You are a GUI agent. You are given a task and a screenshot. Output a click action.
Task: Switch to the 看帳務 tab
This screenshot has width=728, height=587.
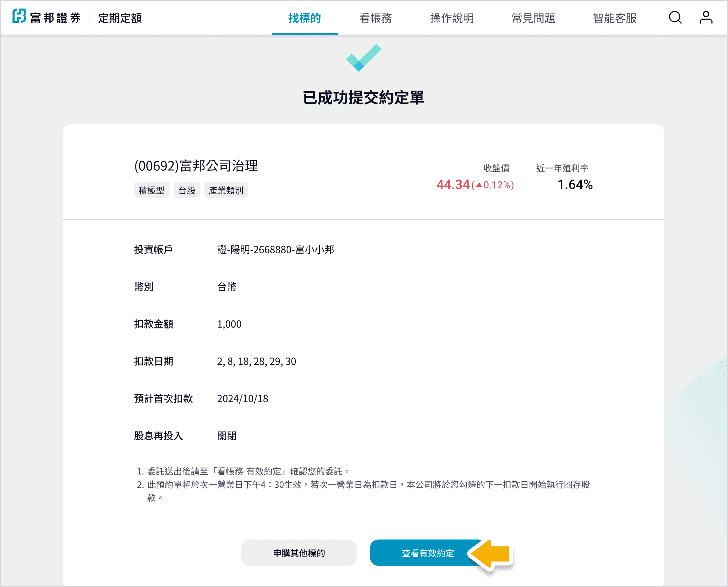pos(376,18)
